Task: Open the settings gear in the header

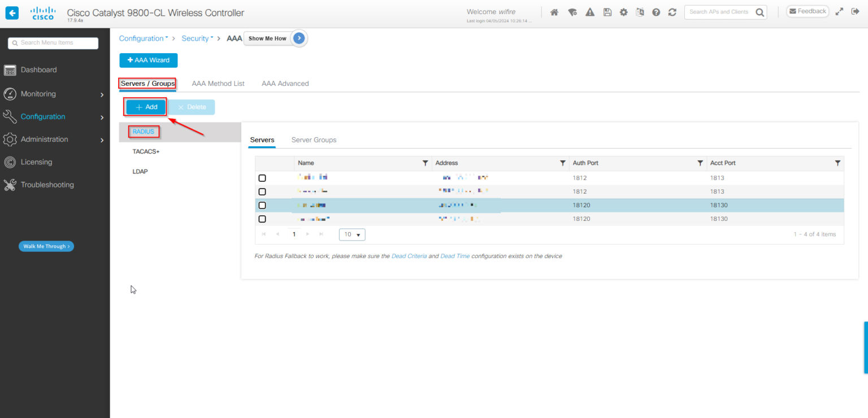Action: [x=623, y=11]
